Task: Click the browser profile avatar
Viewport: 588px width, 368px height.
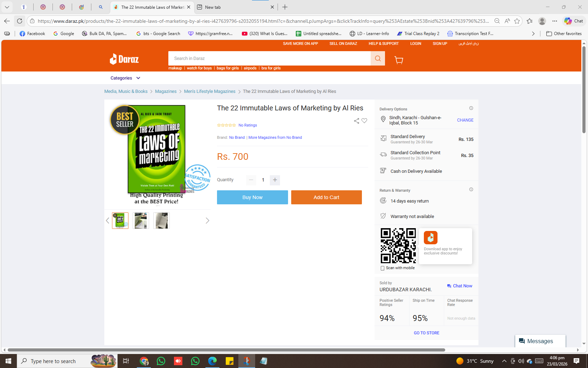Action: coord(542,21)
